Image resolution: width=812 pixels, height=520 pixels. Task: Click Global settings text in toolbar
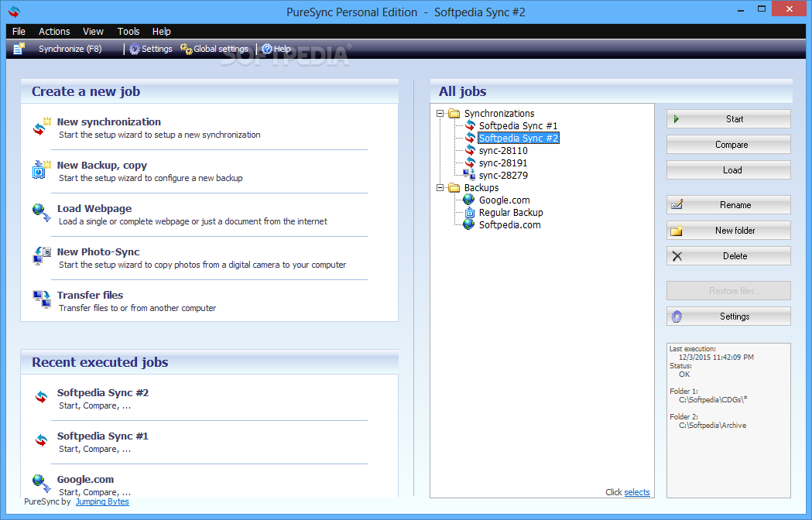(221, 49)
